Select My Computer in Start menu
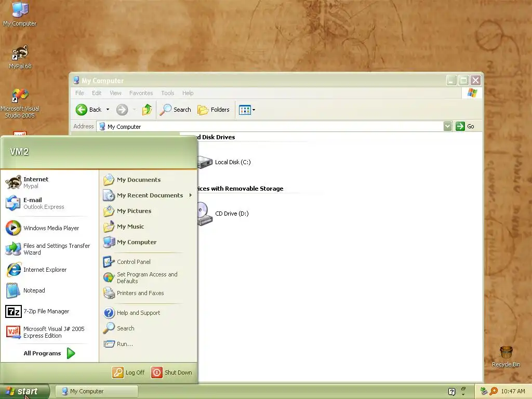Viewport: 532px width, 399px height. click(148, 242)
